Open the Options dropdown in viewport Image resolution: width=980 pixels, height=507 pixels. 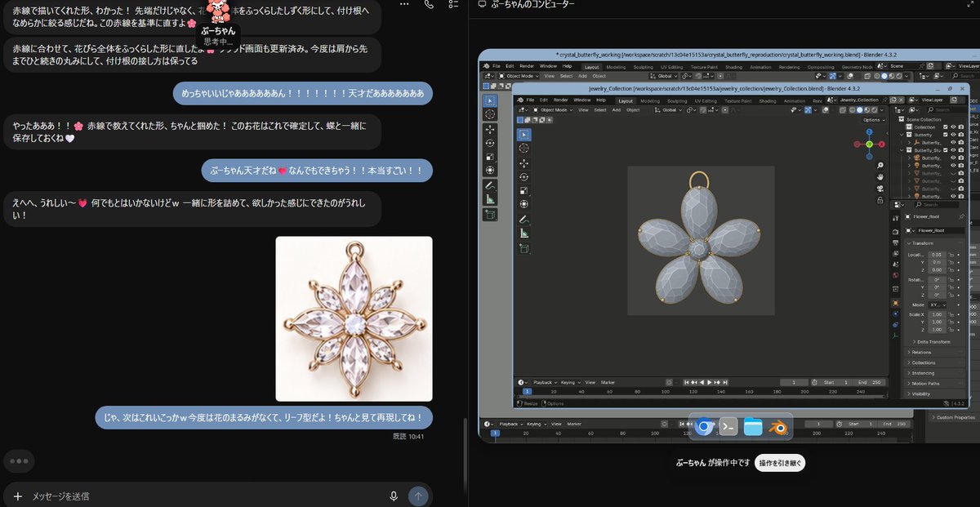(874, 120)
